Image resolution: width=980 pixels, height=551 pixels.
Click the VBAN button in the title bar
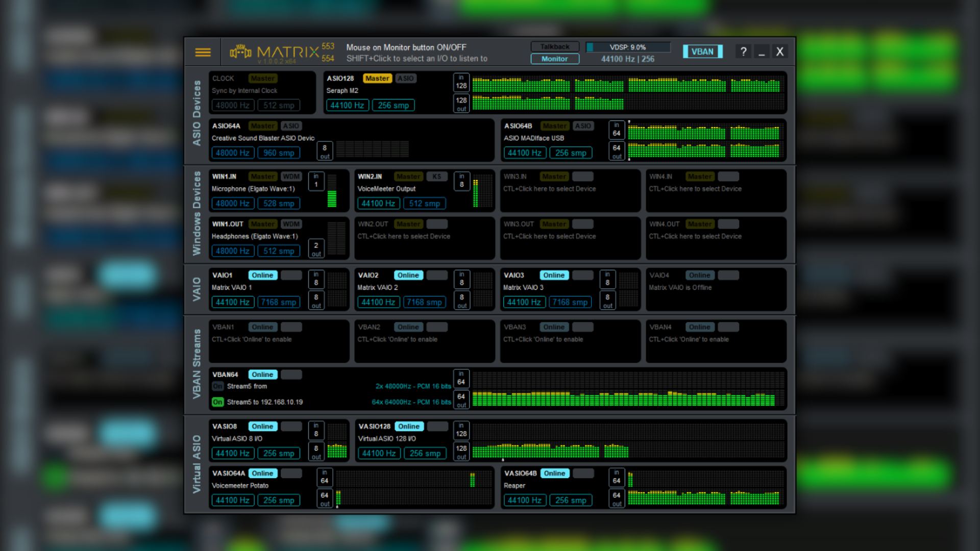[x=702, y=51]
